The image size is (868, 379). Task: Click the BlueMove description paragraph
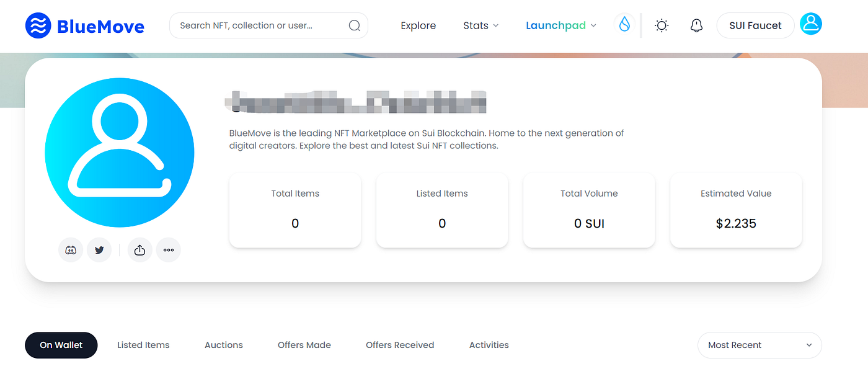427,140
